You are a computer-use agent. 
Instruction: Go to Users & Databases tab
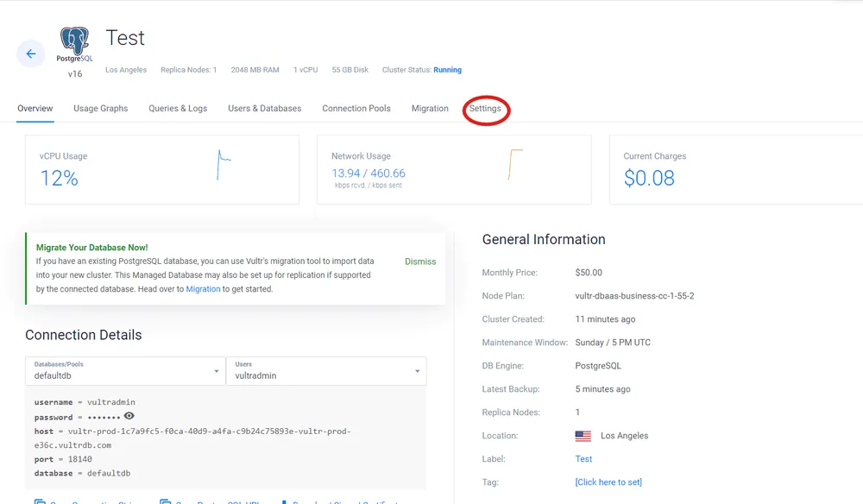[265, 109]
